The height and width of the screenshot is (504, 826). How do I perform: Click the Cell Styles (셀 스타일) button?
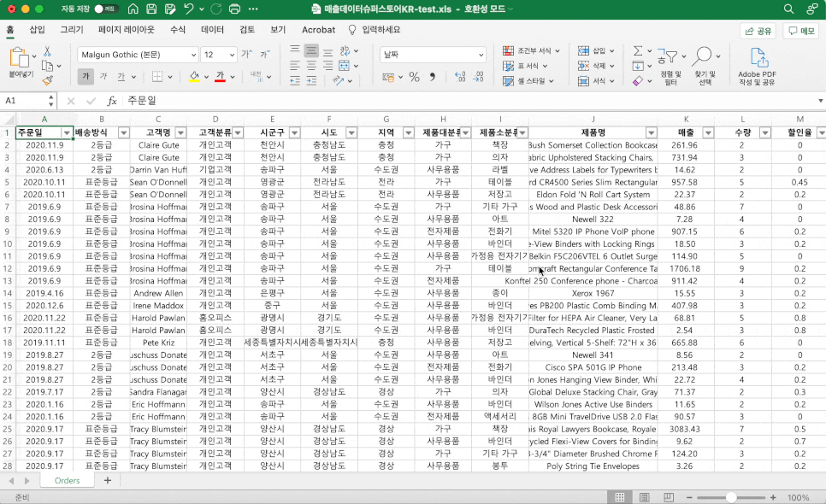[528, 81]
